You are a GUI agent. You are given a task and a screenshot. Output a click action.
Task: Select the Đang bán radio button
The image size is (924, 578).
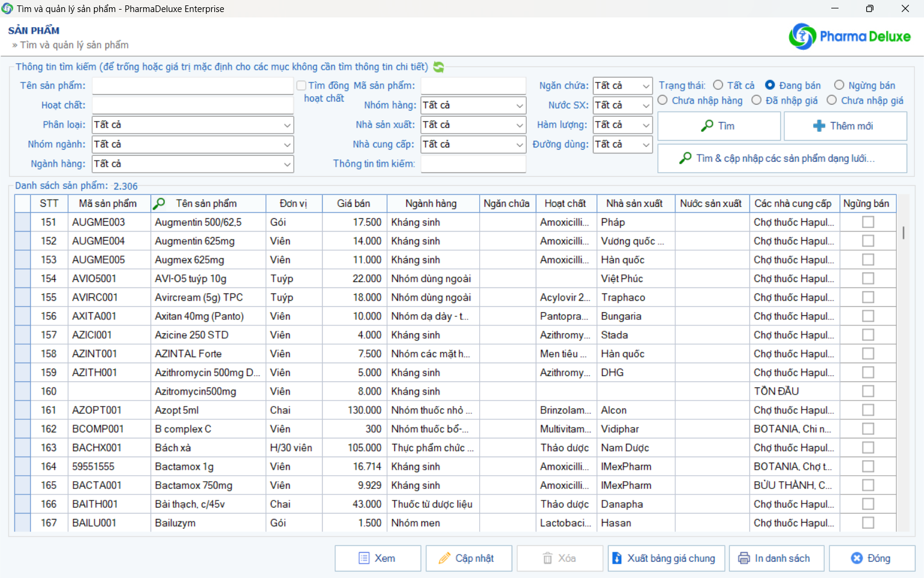tap(770, 85)
